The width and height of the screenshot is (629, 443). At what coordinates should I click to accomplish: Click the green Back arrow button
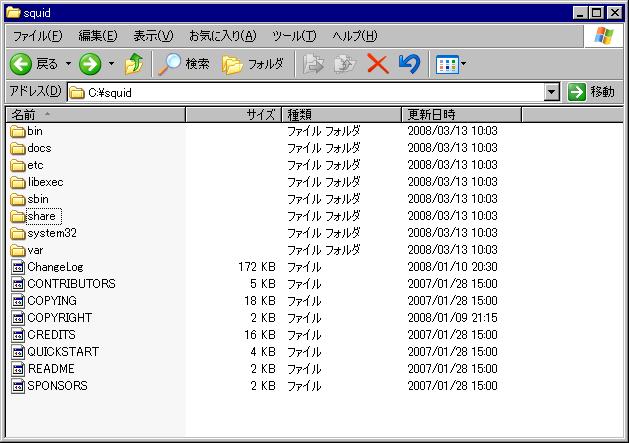(x=21, y=64)
